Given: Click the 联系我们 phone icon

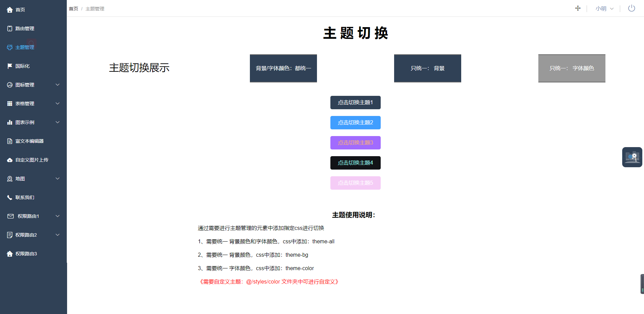Looking at the screenshot, I should coord(10,197).
